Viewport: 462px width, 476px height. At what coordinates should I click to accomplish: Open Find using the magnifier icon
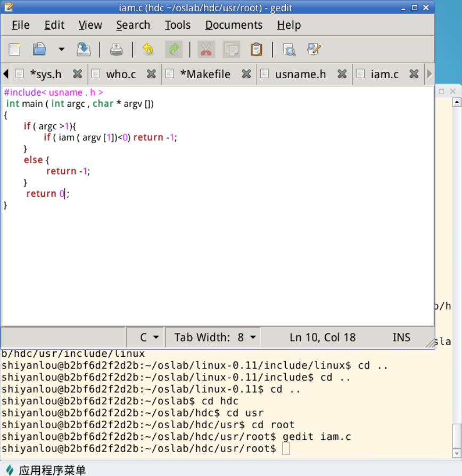[289, 49]
